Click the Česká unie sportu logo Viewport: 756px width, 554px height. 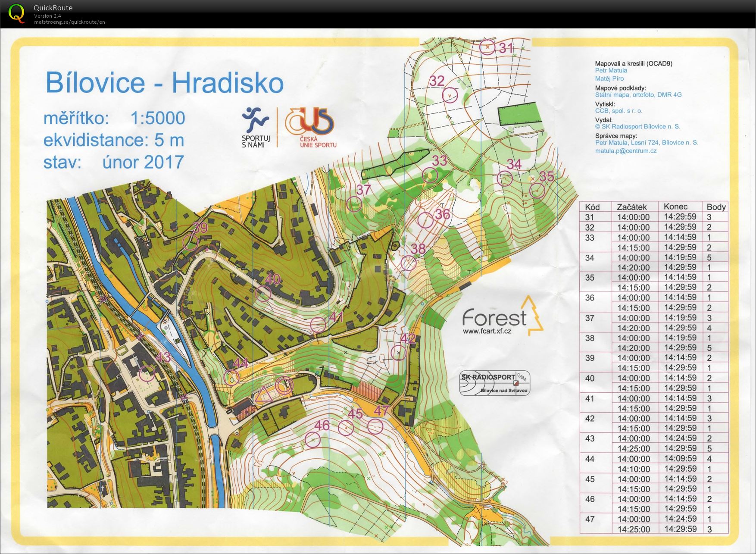310,128
